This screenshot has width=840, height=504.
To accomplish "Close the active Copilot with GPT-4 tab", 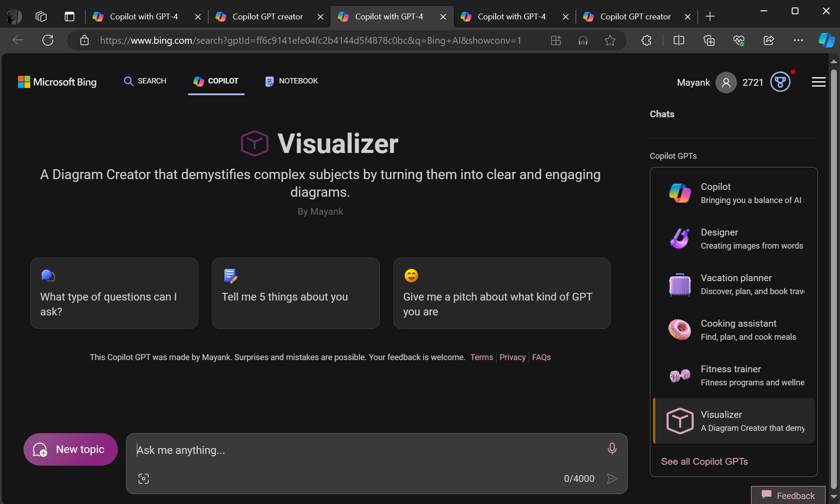I will [443, 17].
